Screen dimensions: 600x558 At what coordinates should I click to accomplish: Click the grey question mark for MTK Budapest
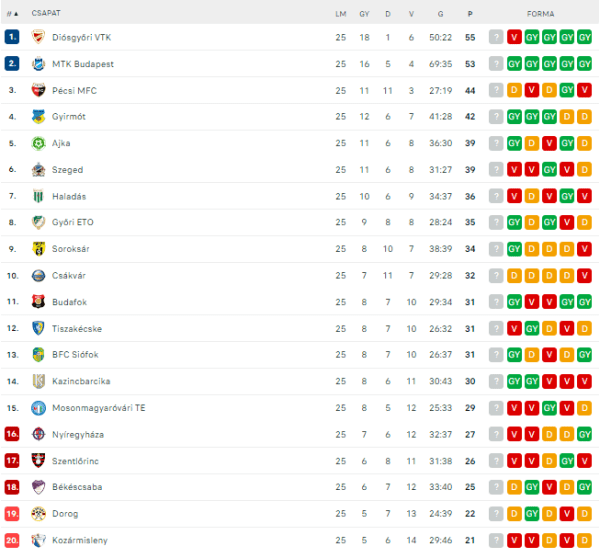click(496, 64)
